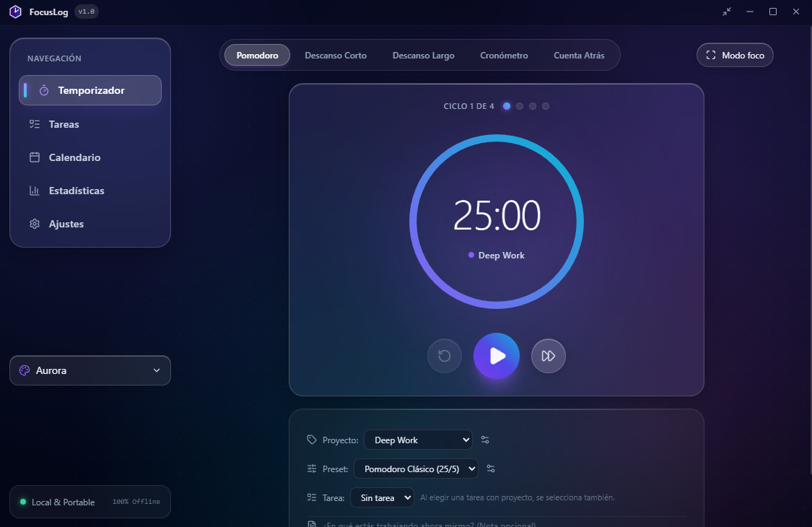The height and width of the screenshot is (527, 812).
Task: Click the Local & Portable status
Action: click(x=64, y=502)
